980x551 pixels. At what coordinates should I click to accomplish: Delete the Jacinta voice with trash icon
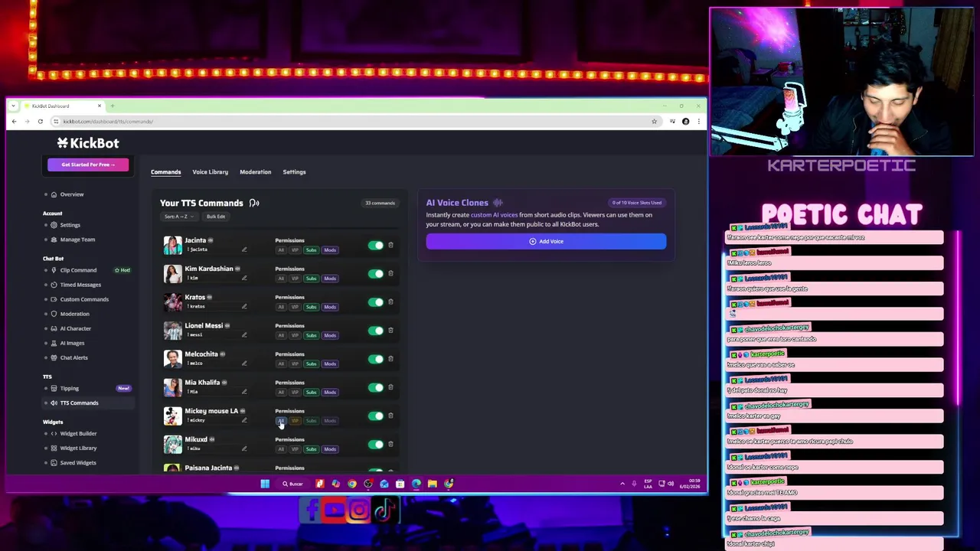point(390,245)
